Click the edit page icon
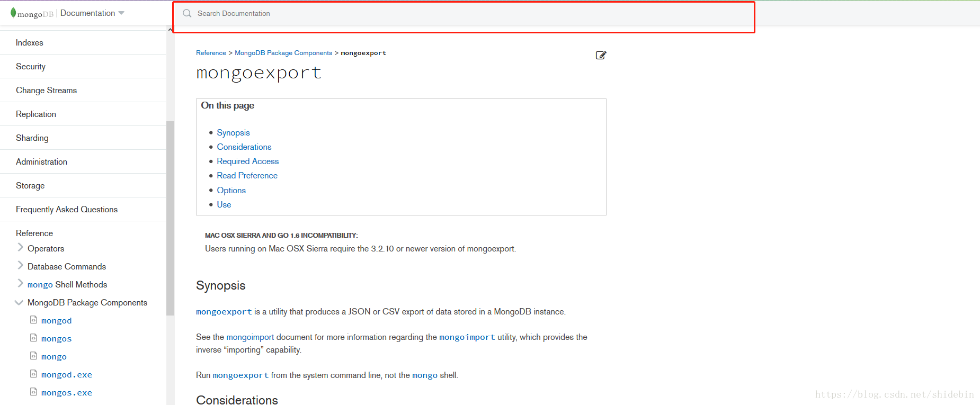 (x=601, y=55)
